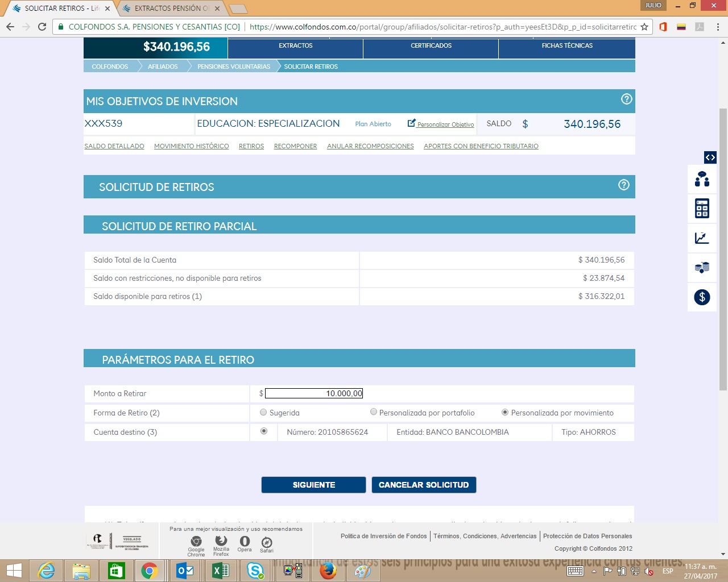The image size is (728, 582).
Task: Click the help icon in Mis Objetivos header
Action: tap(626, 99)
